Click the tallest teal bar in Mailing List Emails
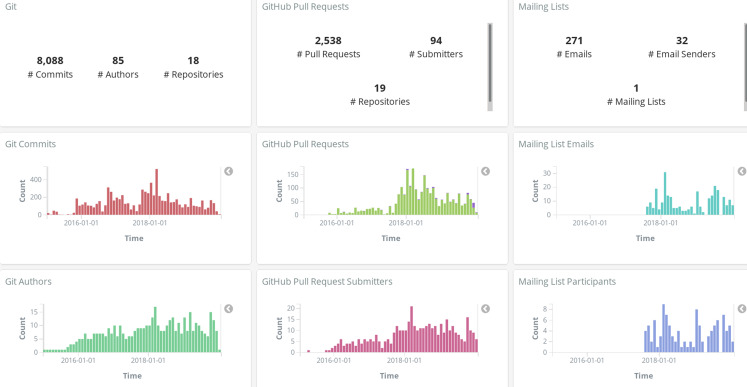Image resolution: width=747 pixels, height=387 pixels. click(665, 194)
